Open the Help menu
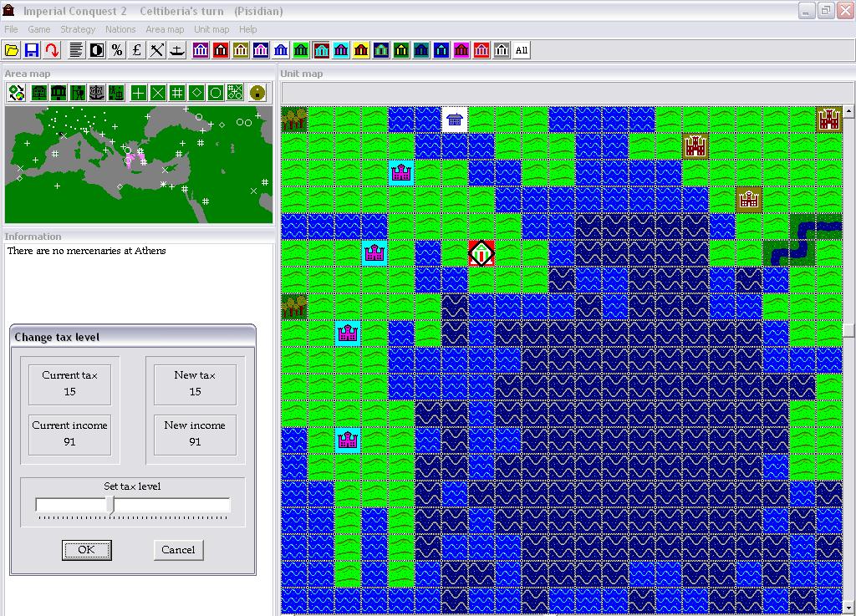856x616 pixels. pos(247,29)
